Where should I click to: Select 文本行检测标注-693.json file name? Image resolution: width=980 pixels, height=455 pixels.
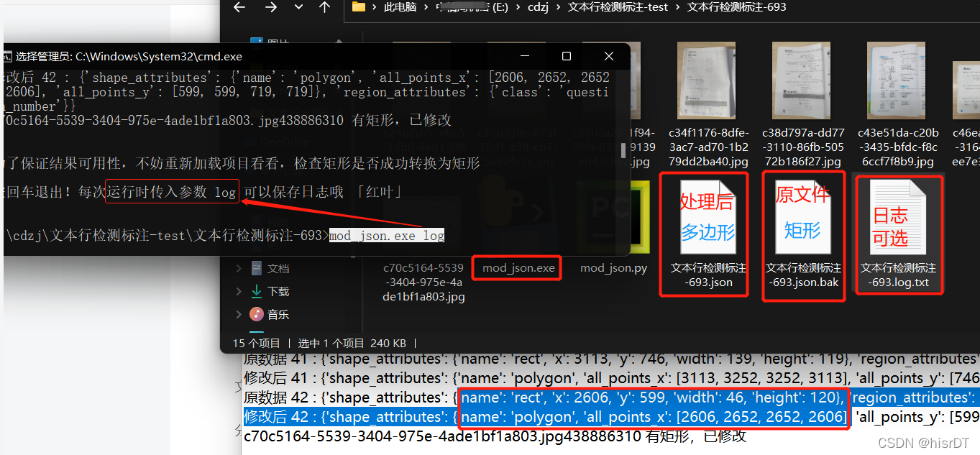pos(708,275)
